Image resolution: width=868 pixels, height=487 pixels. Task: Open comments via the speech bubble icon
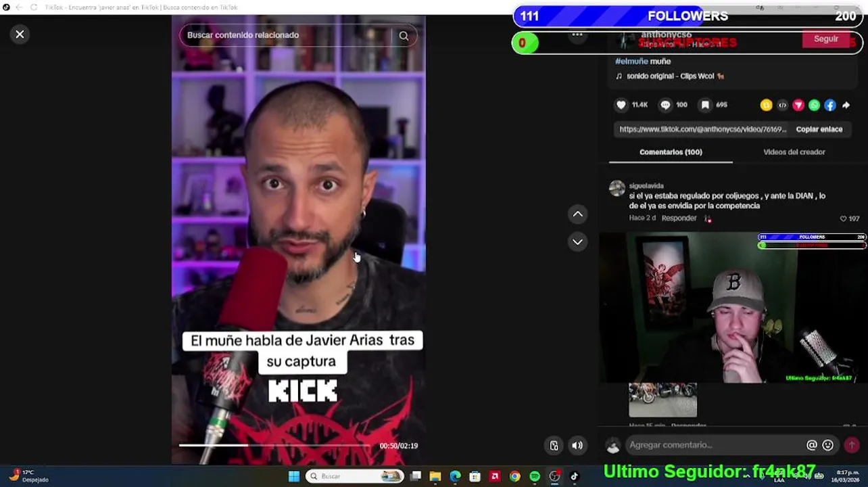pyautogui.click(x=665, y=105)
